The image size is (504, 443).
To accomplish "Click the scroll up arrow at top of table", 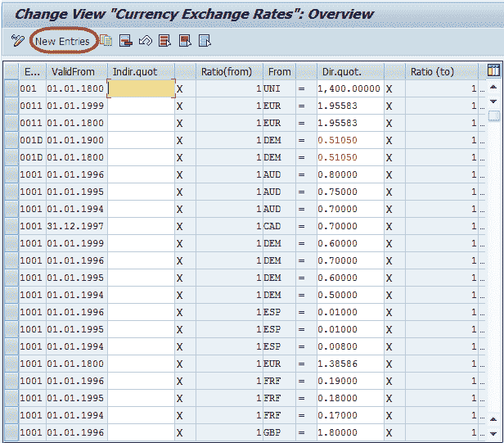I will coord(493,87).
